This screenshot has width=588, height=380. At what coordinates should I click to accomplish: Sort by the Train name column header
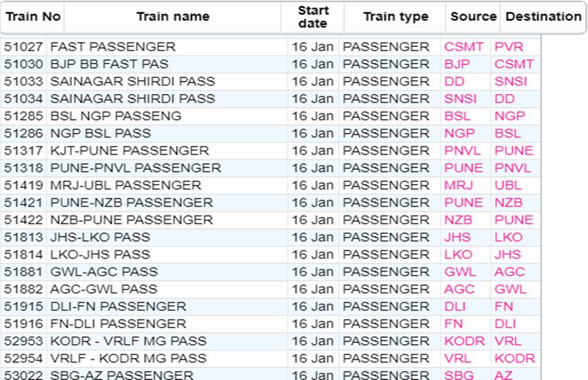(172, 17)
